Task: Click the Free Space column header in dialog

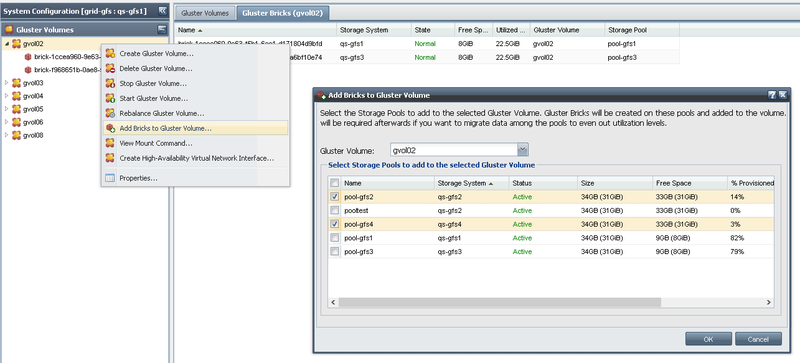Action: click(690, 183)
